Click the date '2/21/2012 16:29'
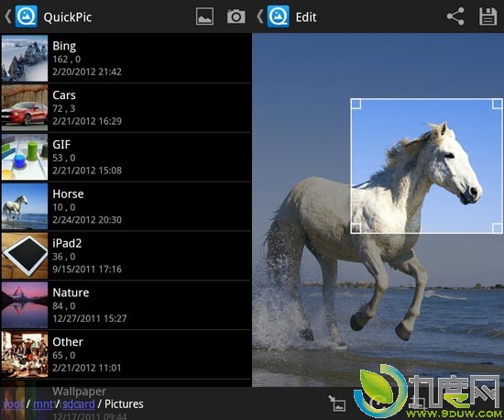This screenshot has height=420, width=504. click(87, 121)
